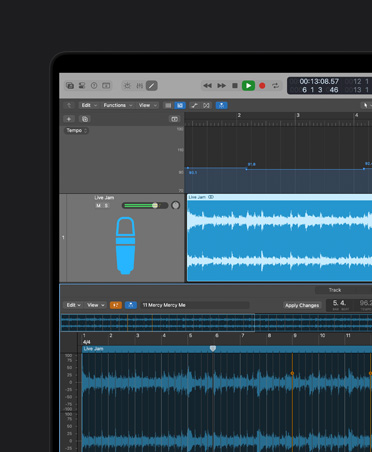This screenshot has height=452, width=372.
Task: Click bar 11 on the editor ruler
Action: coord(348,335)
